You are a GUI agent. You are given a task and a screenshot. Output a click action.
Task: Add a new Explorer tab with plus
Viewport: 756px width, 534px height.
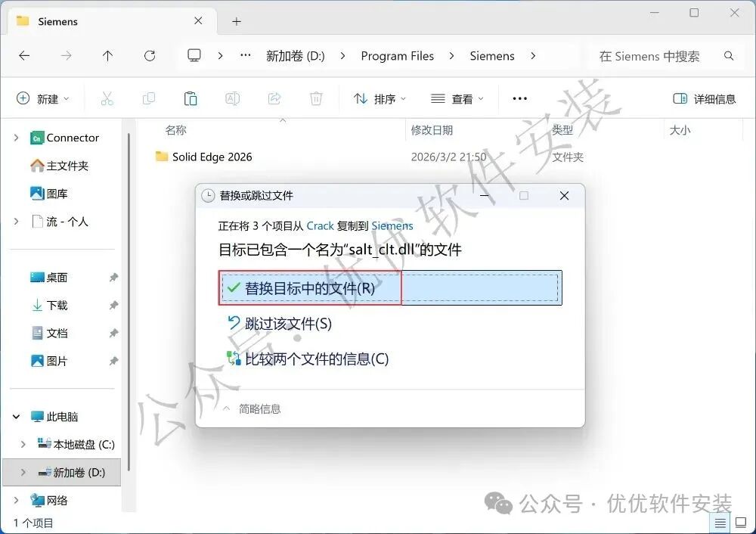pos(236,21)
